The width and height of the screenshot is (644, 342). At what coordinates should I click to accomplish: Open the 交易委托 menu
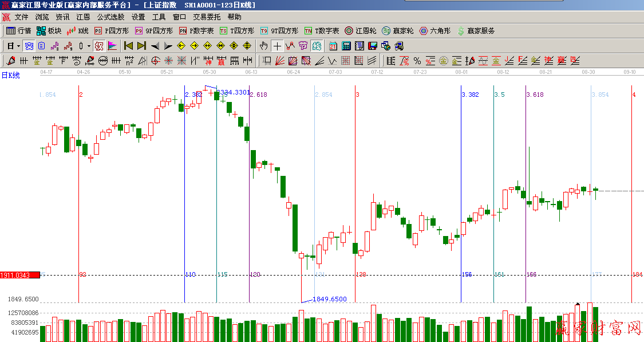click(207, 17)
